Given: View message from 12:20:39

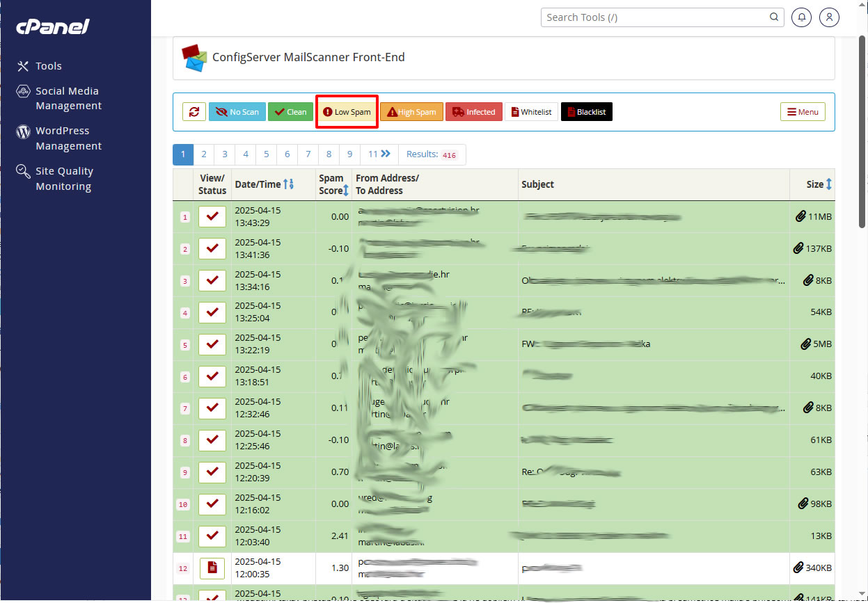Looking at the screenshot, I should click(212, 472).
